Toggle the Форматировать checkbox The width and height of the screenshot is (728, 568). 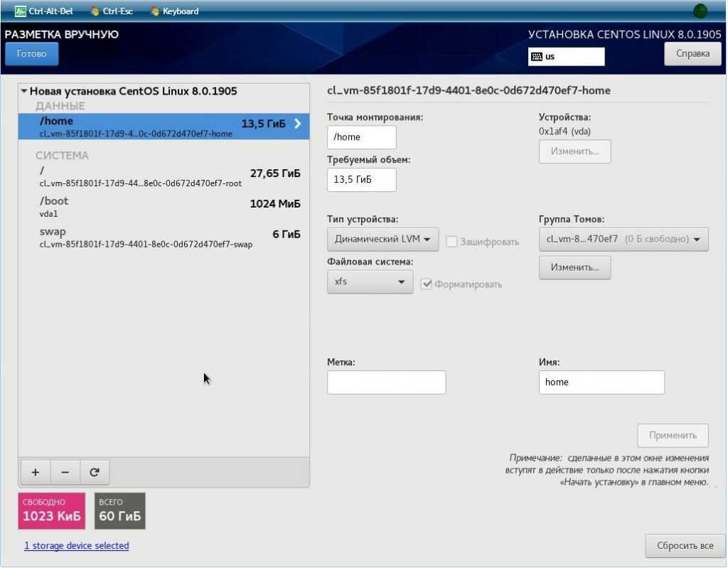(427, 284)
